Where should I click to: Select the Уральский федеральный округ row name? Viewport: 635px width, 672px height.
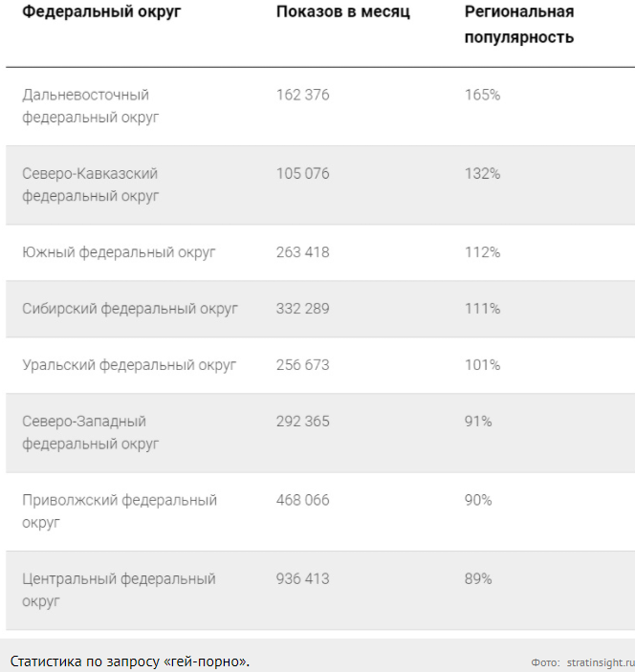pyautogui.click(x=129, y=365)
